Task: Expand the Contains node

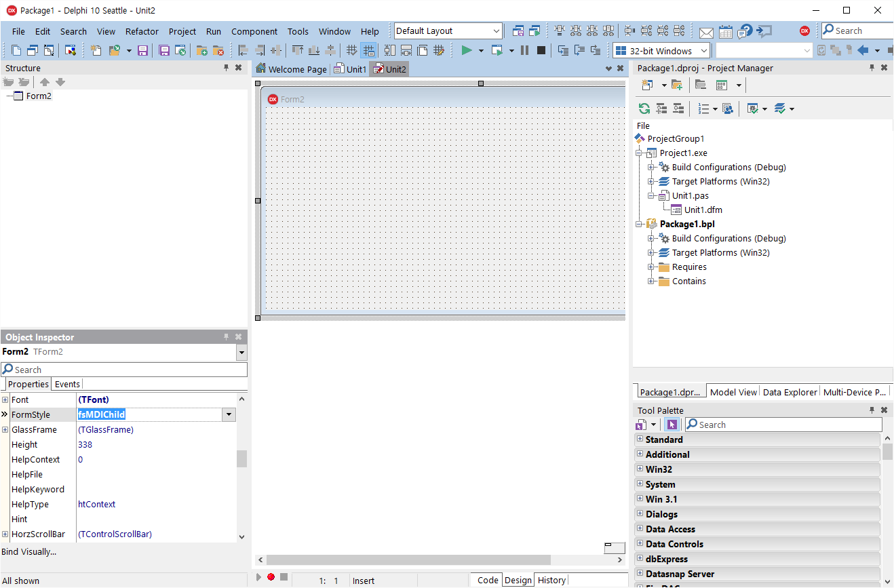Action: (x=651, y=281)
